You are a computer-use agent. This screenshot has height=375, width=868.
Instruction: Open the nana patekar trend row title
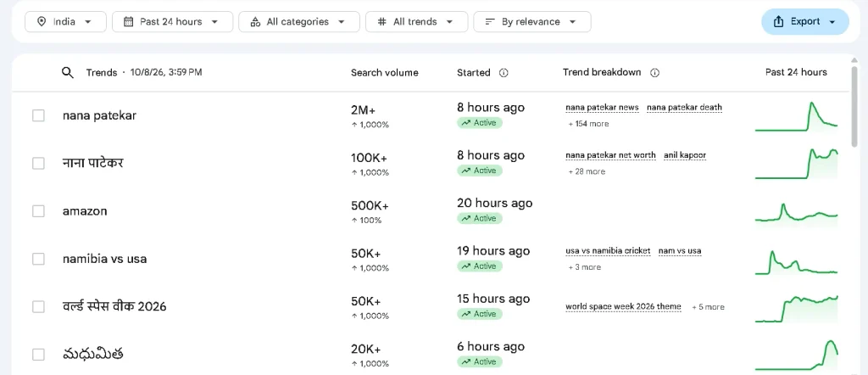[100, 115]
